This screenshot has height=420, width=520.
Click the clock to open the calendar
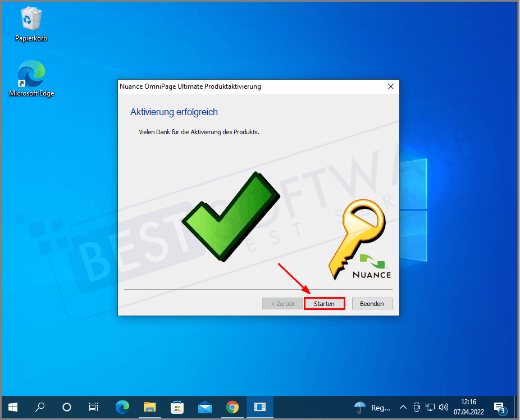[x=468, y=407]
